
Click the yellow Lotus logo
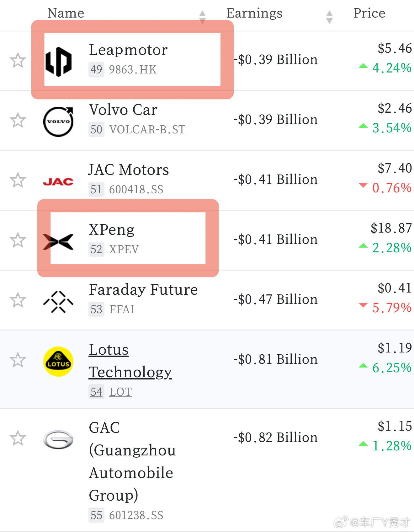click(x=58, y=361)
